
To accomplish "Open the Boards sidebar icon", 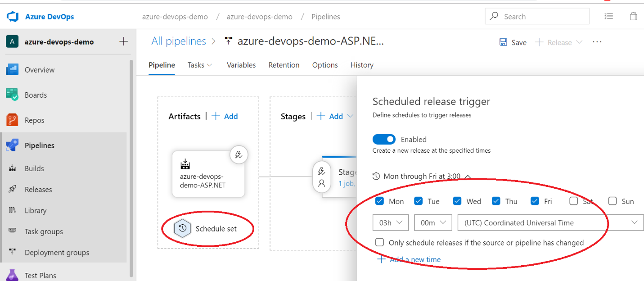I will [x=12, y=95].
